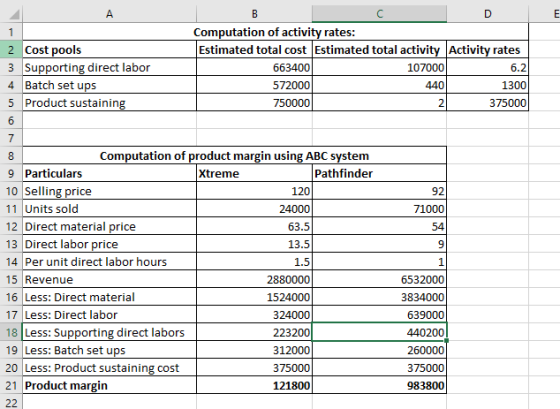The height and width of the screenshot is (409, 560).
Task: Click the 'Estimated total activity' header cell
Action: tap(379, 50)
